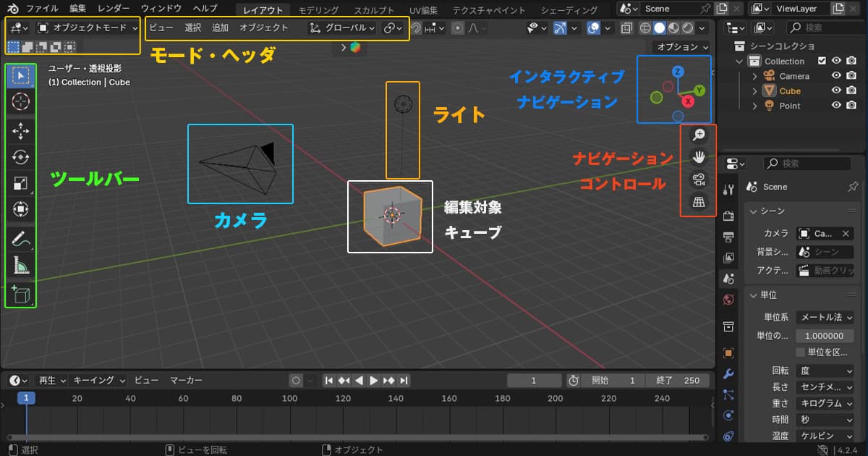Pick the Annotate pencil tool
The height and width of the screenshot is (456, 868).
point(21,239)
